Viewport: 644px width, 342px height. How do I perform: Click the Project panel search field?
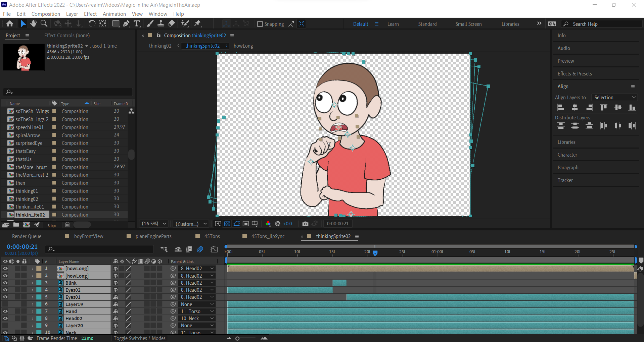click(x=68, y=92)
